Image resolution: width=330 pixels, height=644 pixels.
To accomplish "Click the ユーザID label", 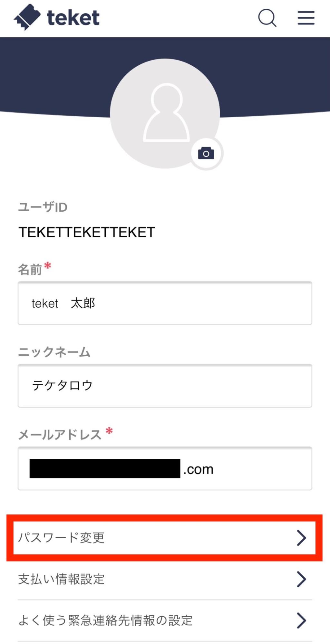I will coord(43,207).
